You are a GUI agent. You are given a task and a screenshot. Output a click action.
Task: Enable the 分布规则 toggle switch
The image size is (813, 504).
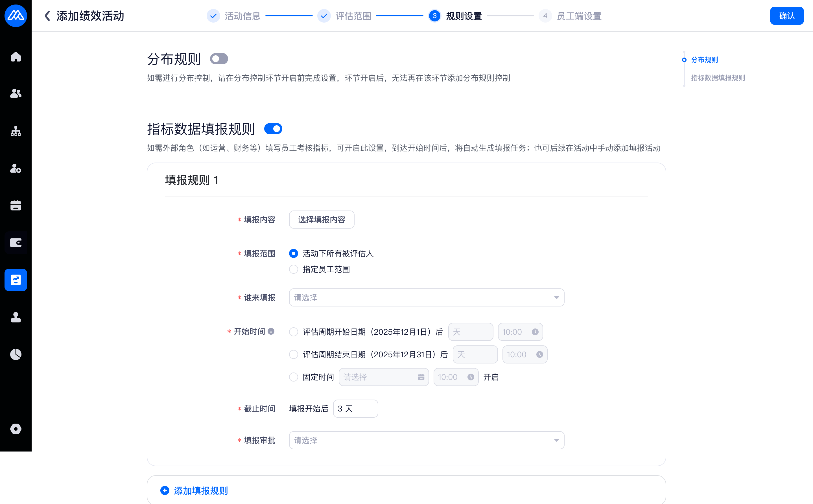click(x=219, y=59)
